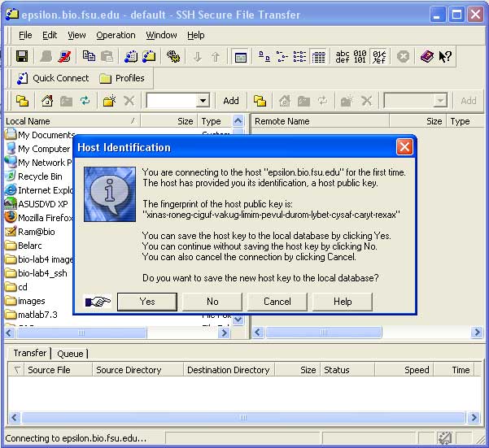The width and height of the screenshot is (489, 448).
Task: Close the Host Identification dialog
Action: [x=404, y=146]
